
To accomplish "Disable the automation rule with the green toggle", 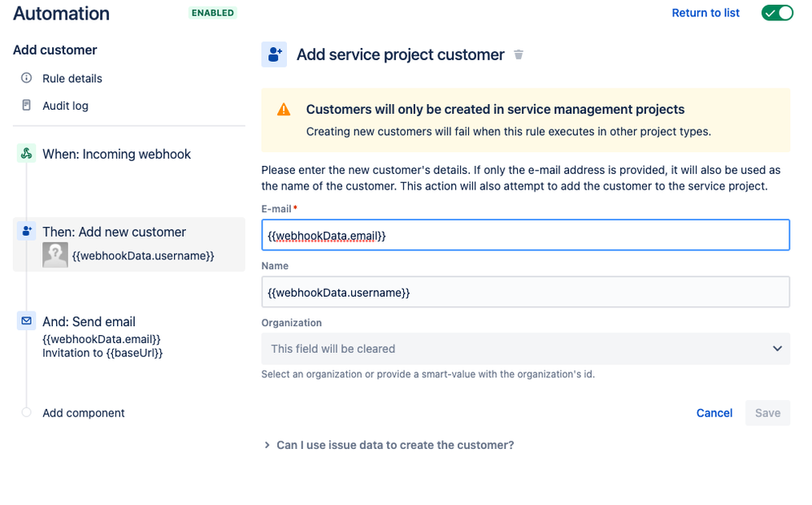I will tap(777, 13).
